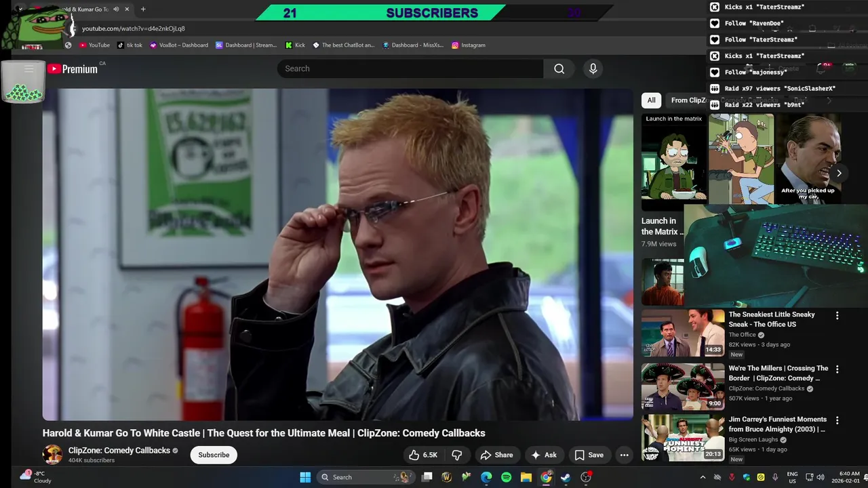Dislike the Harold & Kumar video
Screen dimensions: 868x488
coord(457,455)
